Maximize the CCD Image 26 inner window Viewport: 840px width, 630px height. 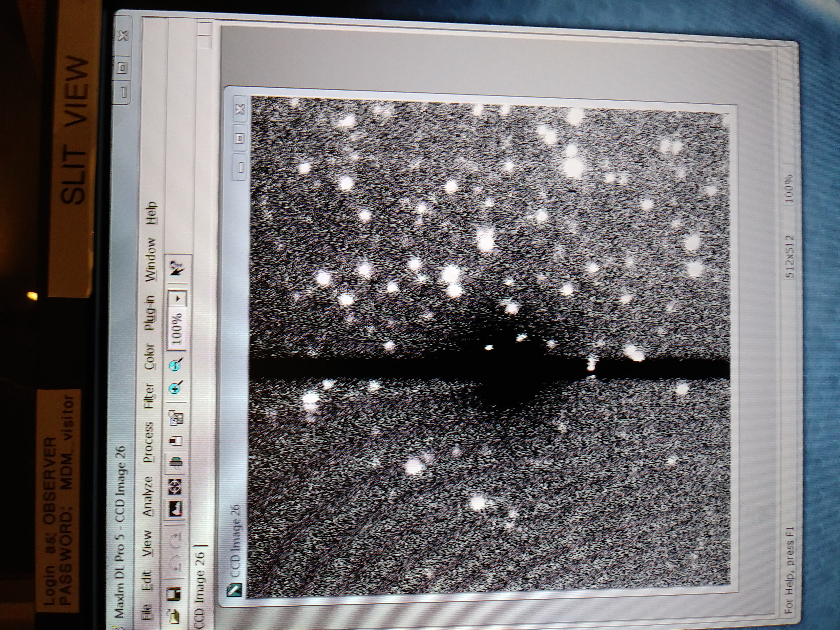pyautogui.click(x=240, y=138)
